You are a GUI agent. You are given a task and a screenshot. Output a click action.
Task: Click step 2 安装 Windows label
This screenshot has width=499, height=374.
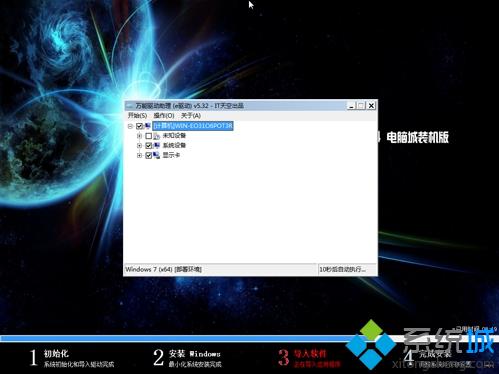pos(194,354)
